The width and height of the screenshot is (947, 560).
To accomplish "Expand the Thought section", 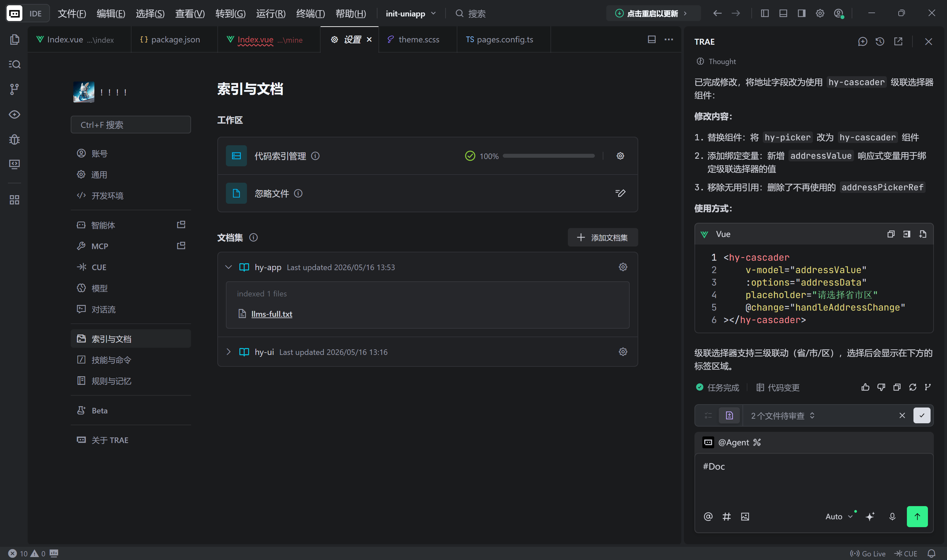I will point(716,61).
